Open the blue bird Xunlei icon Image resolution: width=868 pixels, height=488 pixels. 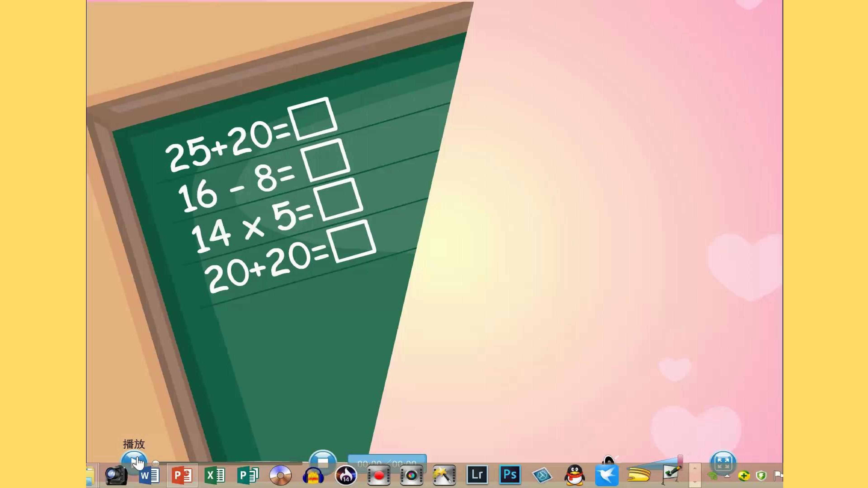click(607, 475)
